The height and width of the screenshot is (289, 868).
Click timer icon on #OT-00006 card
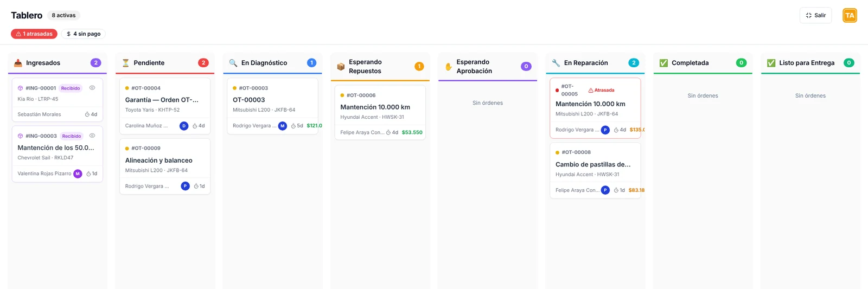(x=388, y=132)
